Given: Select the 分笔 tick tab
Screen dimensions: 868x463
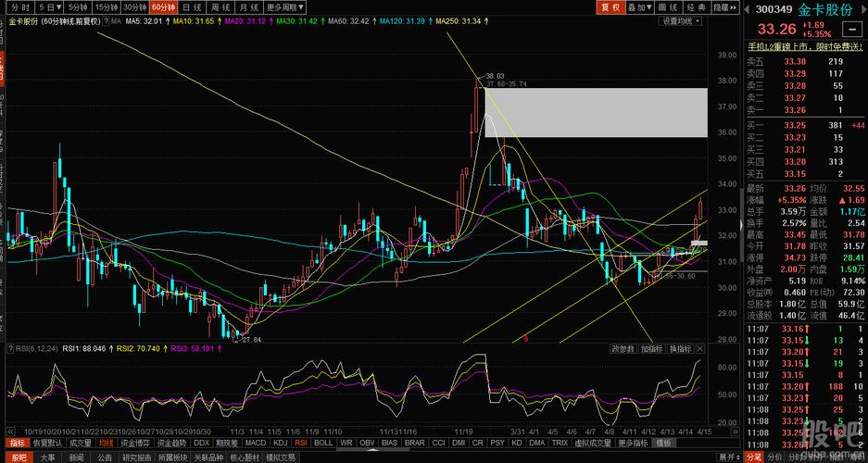Looking at the screenshot, I should (754, 457).
